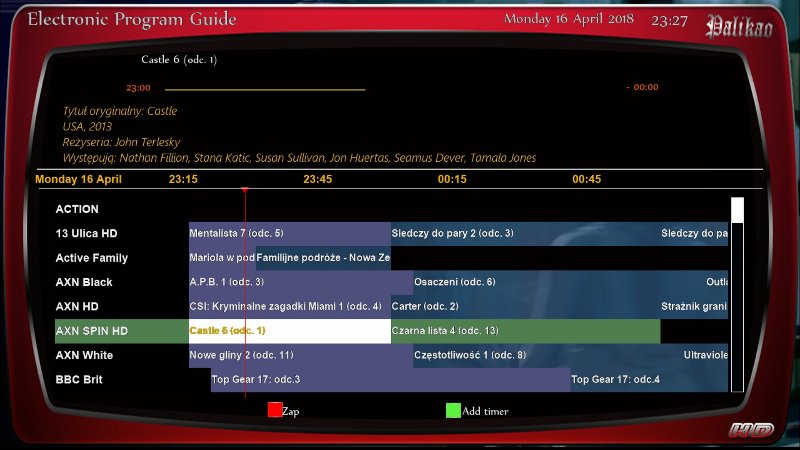Viewport: 800px width, 450px height.
Task: Open Familijne podróże - Nowa Ze program
Action: pyautogui.click(x=323, y=258)
